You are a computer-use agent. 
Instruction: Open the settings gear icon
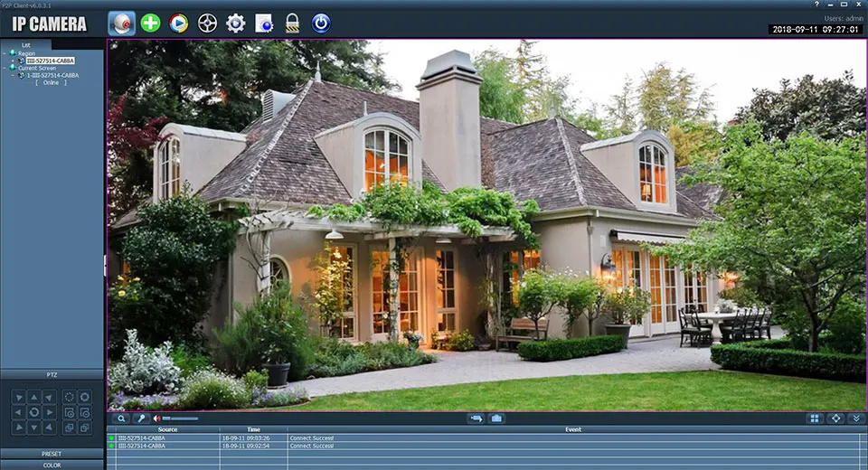pos(236,23)
